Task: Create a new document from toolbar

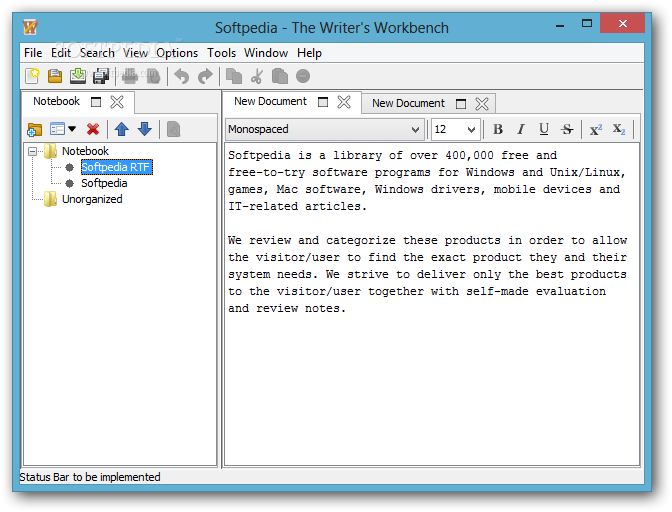Action: pos(32,76)
